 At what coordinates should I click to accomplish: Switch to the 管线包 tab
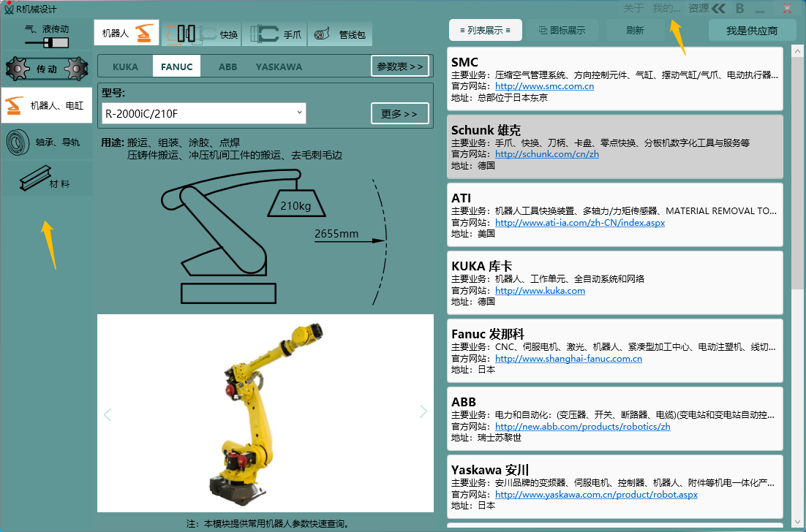click(x=340, y=34)
